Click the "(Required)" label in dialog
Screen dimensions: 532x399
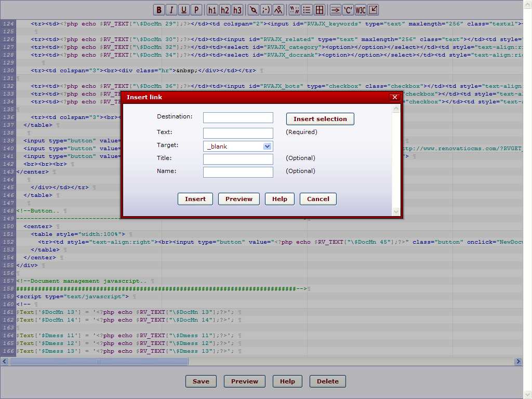pos(302,132)
